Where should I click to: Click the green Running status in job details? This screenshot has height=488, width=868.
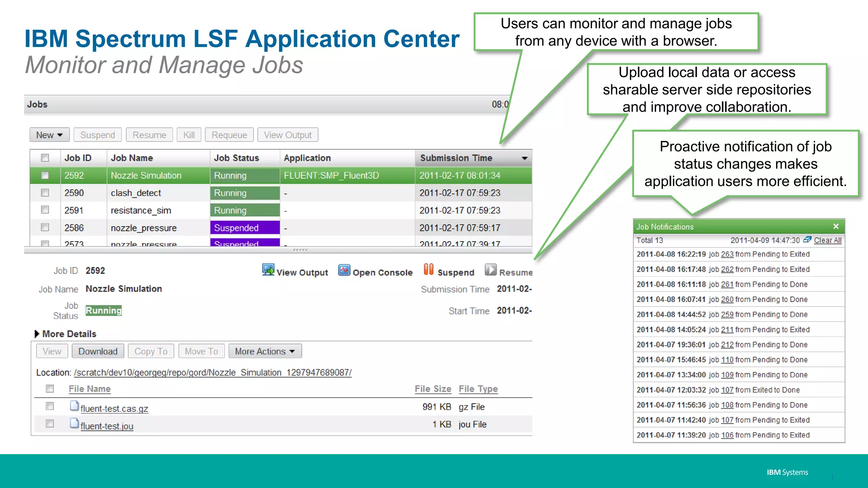[x=103, y=311]
